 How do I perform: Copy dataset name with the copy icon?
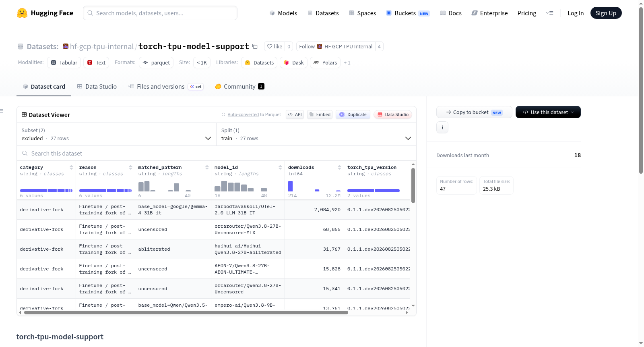coord(255,46)
